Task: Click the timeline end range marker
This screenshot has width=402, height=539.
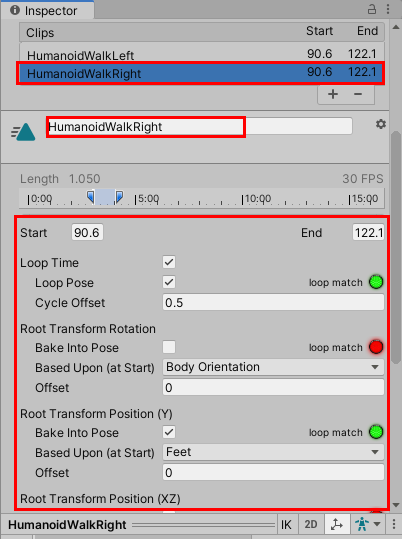Action: coord(119,197)
